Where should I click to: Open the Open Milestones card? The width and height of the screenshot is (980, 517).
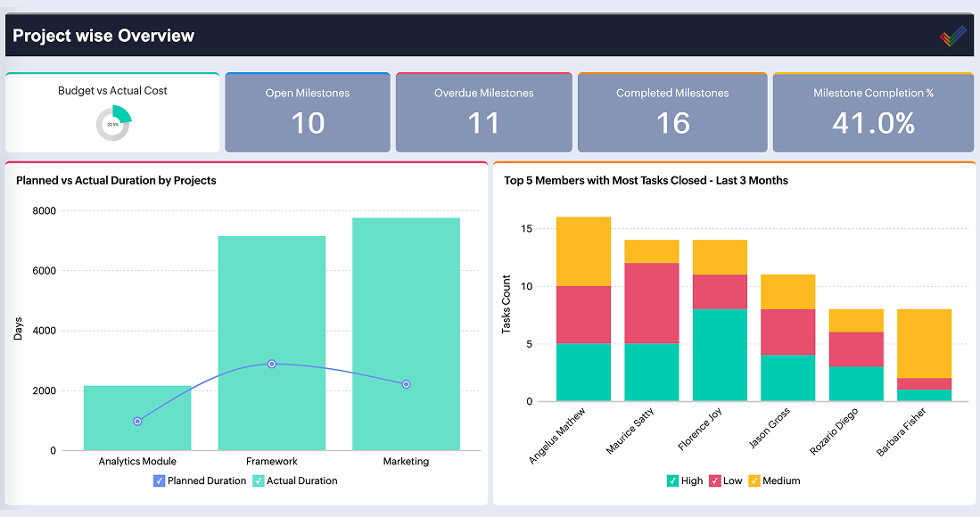(x=308, y=112)
